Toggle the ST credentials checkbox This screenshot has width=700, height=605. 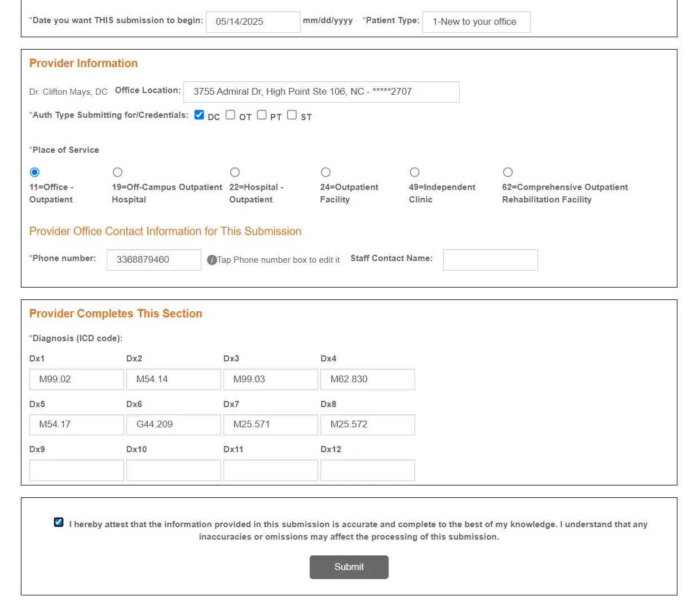click(292, 114)
